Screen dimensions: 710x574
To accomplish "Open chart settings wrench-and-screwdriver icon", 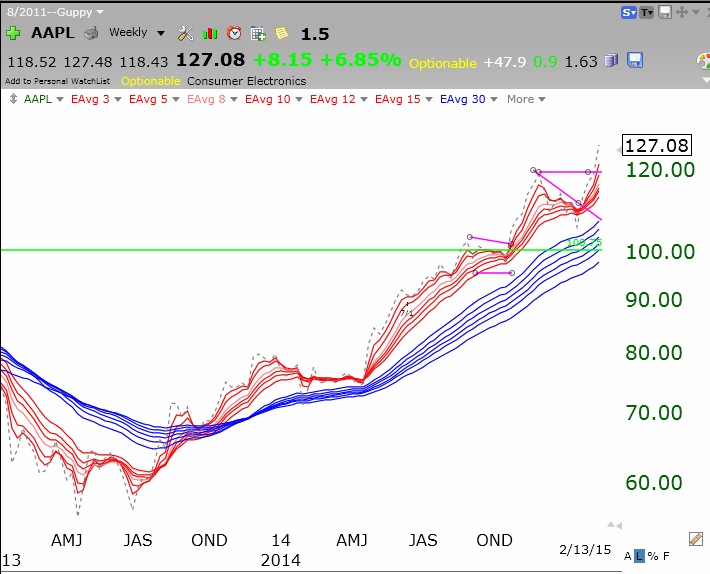I will [186, 33].
